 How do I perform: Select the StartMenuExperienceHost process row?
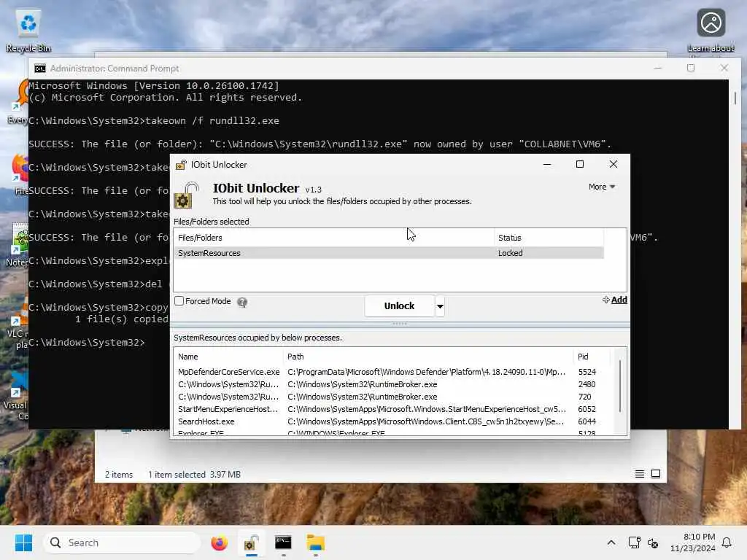[392, 409]
